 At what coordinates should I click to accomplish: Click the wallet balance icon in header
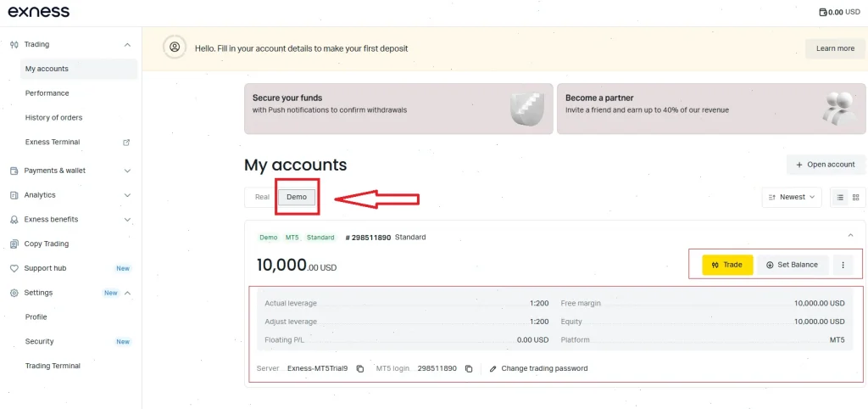coord(823,13)
